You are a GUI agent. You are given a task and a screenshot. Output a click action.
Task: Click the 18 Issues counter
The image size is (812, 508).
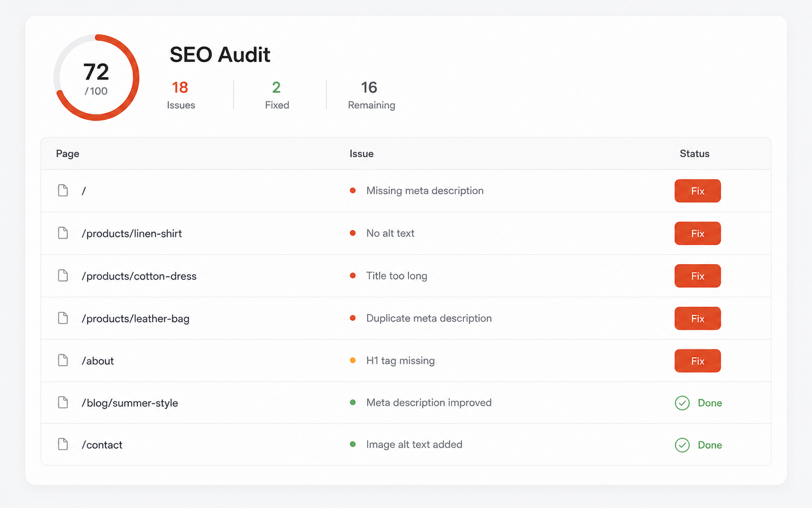pos(181,95)
